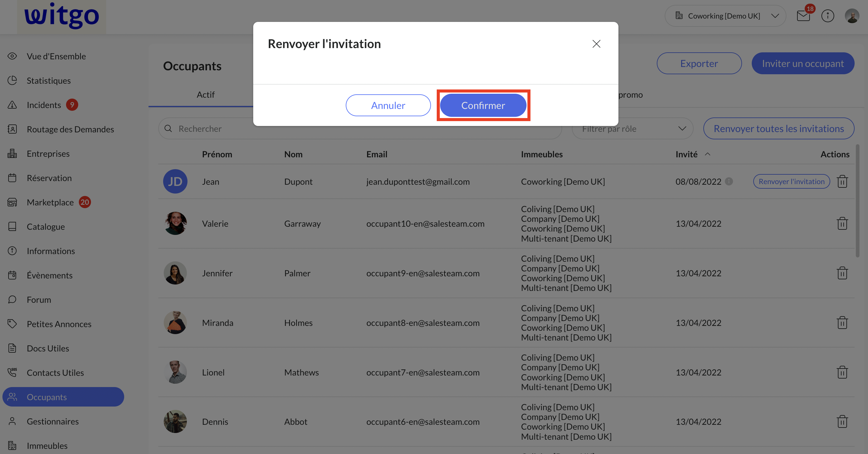The width and height of the screenshot is (868, 454).
Task: Click the Exporter button
Action: [699, 63]
